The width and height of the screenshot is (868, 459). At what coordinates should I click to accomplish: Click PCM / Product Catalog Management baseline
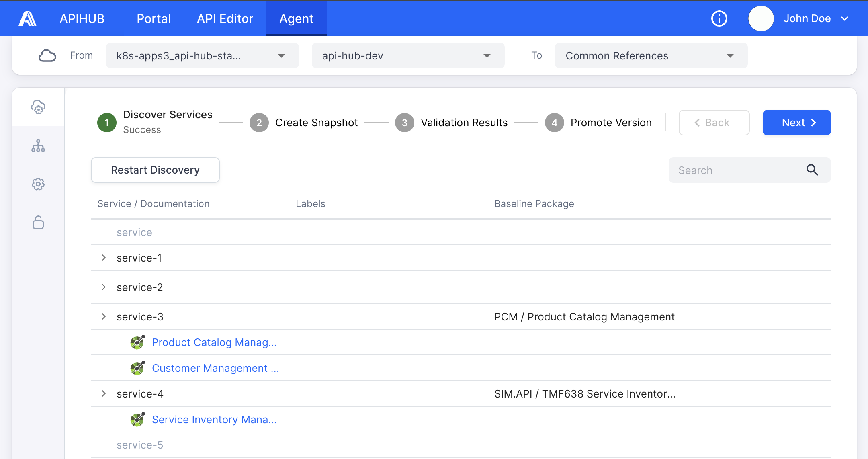pyautogui.click(x=584, y=317)
